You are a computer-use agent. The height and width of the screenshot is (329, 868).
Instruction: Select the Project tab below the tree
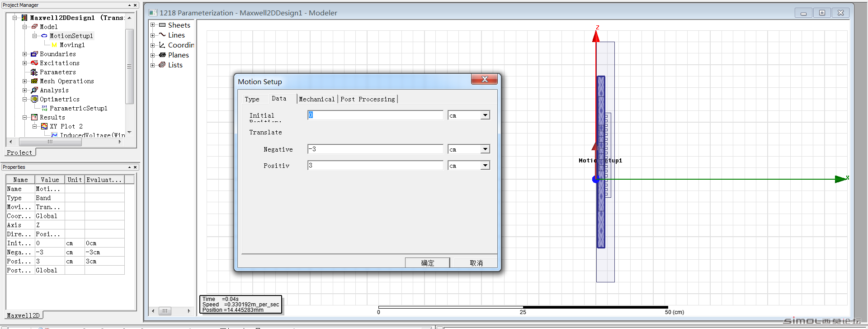20,153
